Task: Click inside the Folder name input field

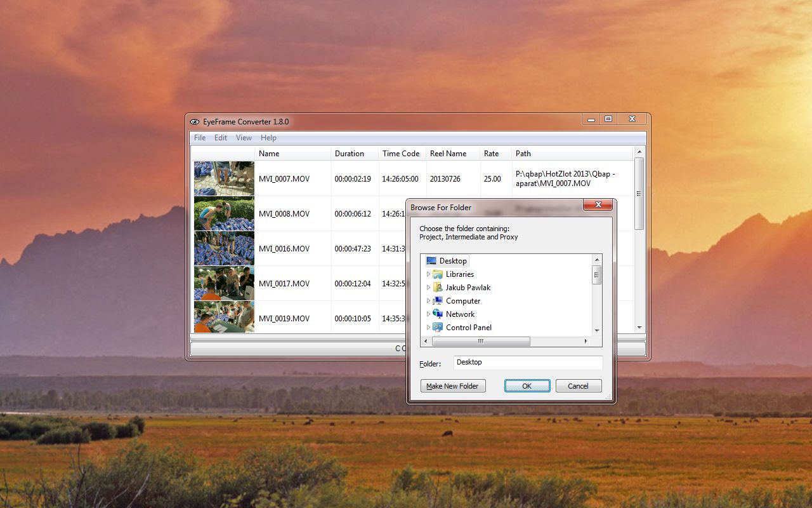Action: point(527,362)
